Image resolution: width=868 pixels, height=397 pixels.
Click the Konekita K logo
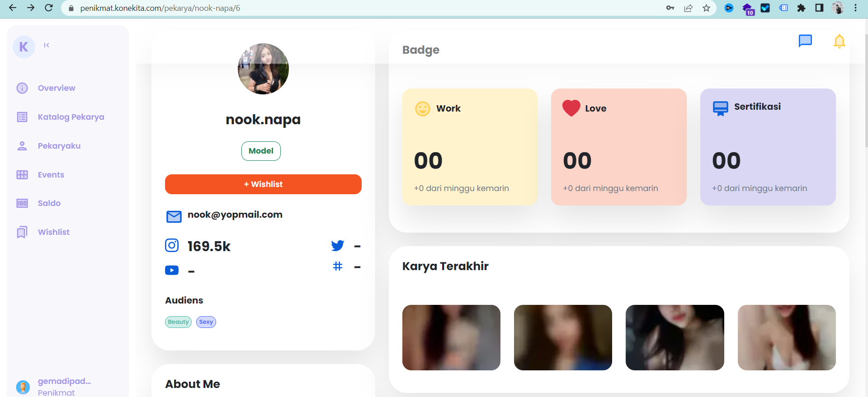coord(24,47)
